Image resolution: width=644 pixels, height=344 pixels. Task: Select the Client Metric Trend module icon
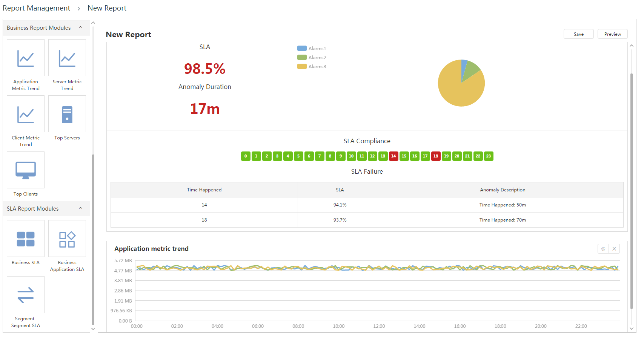tap(26, 114)
